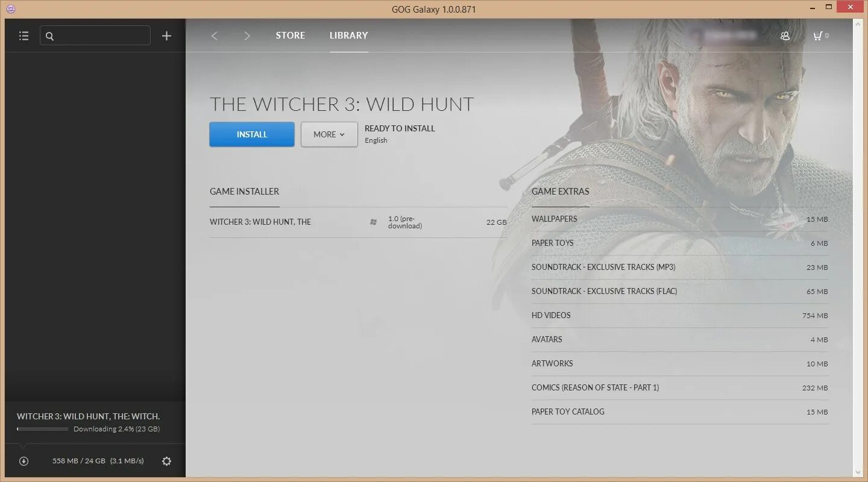Switch to the LIBRARY tab
868x482 pixels.
click(x=348, y=36)
